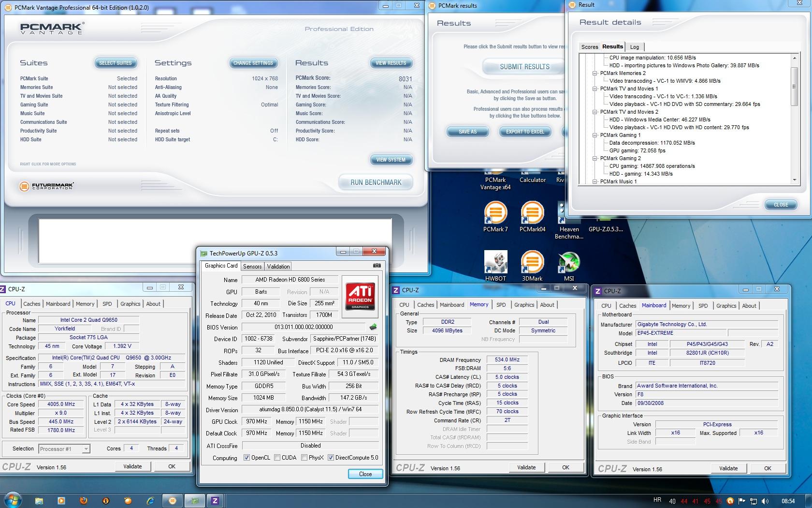This screenshot has width=812, height=508.
Task: Open the Processor #1 selection dropdown
Action: pyautogui.click(x=64, y=449)
